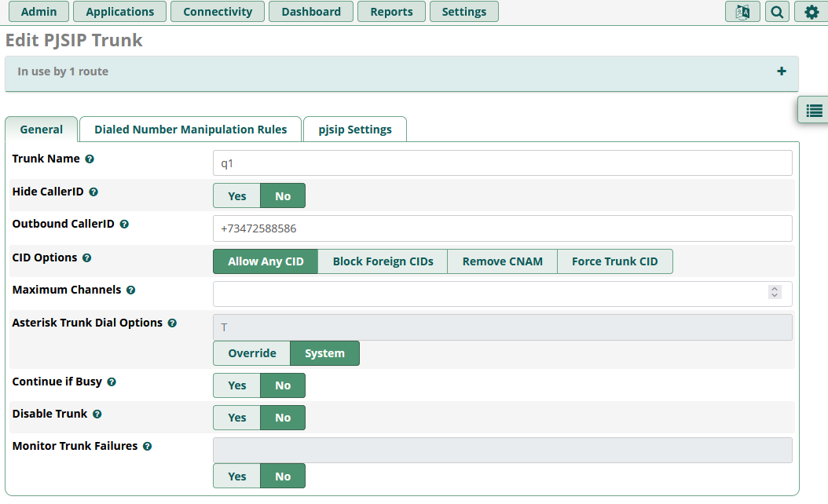828x504 pixels.
Task: Open the Applications dropdown menu
Action: click(x=119, y=12)
